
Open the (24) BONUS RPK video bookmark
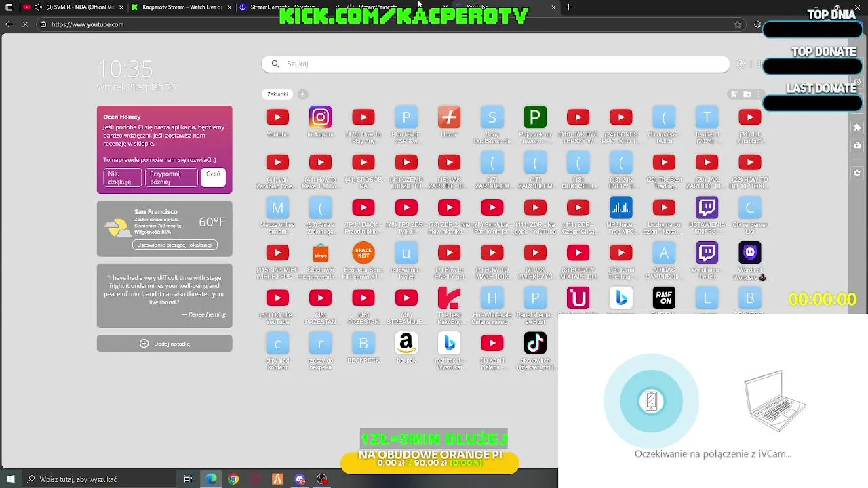[x=620, y=117]
